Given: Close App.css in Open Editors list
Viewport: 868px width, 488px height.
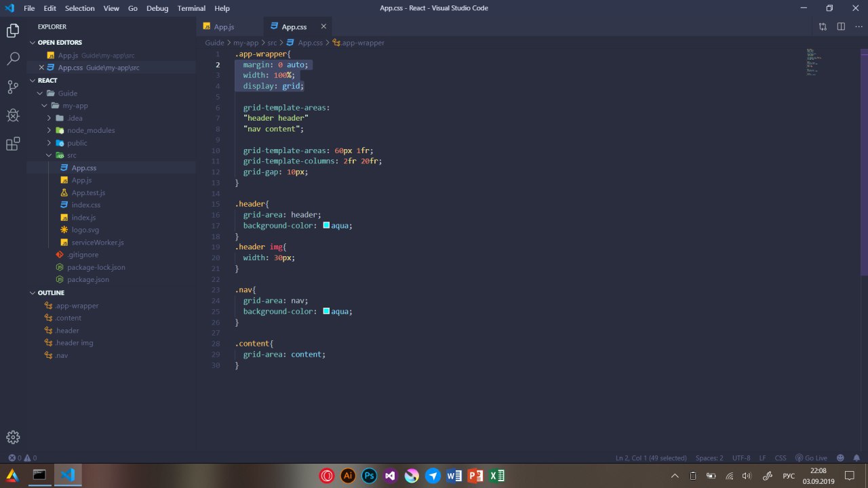Looking at the screenshot, I should pyautogui.click(x=42, y=68).
